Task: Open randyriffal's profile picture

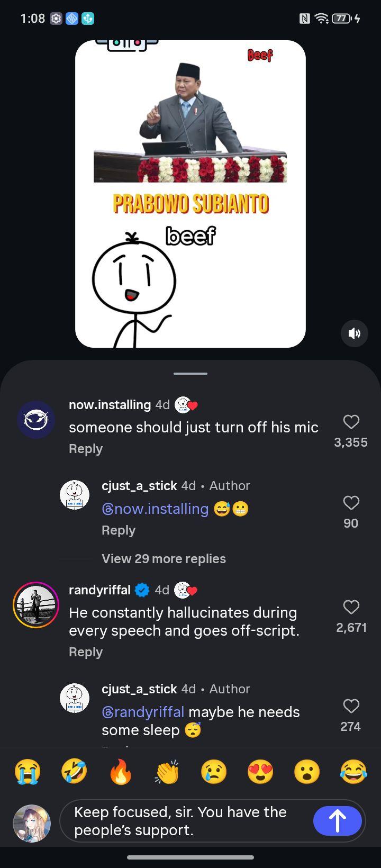Action: pyautogui.click(x=36, y=604)
